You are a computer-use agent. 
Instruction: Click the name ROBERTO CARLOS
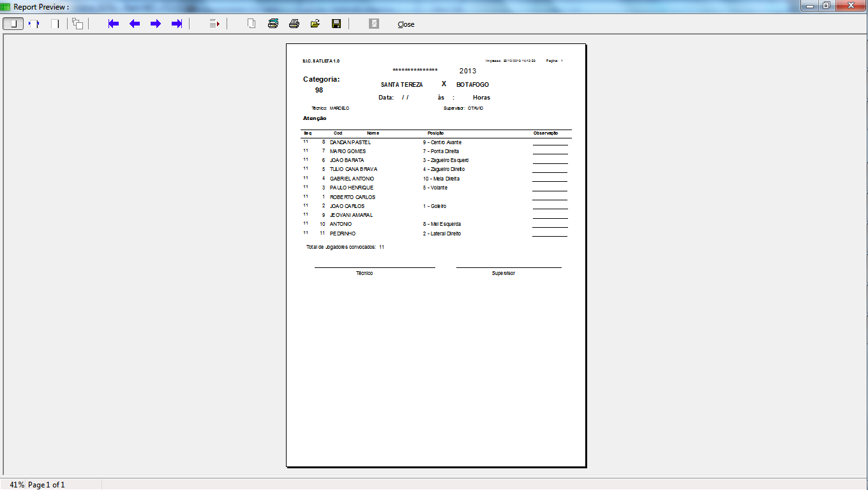click(353, 197)
